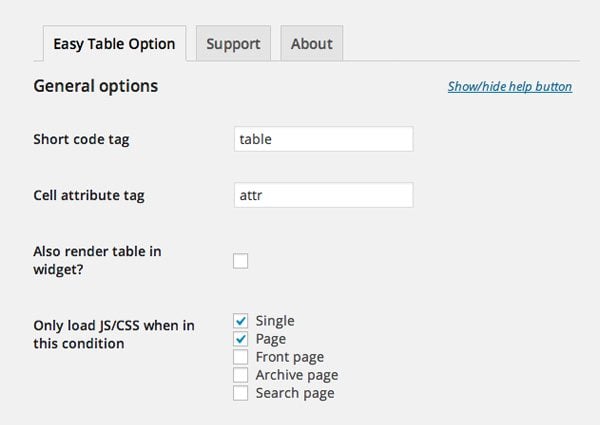Uncheck the Page condition checkbox

click(241, 339)
